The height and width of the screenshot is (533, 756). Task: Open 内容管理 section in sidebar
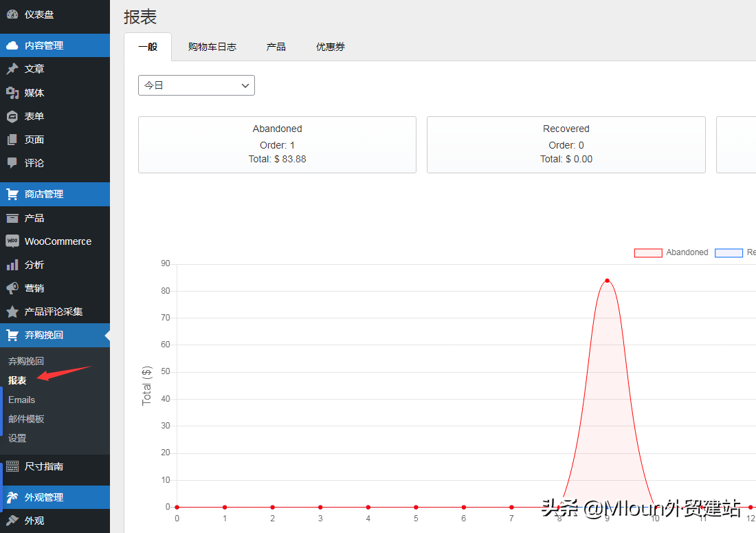(55, 45)
